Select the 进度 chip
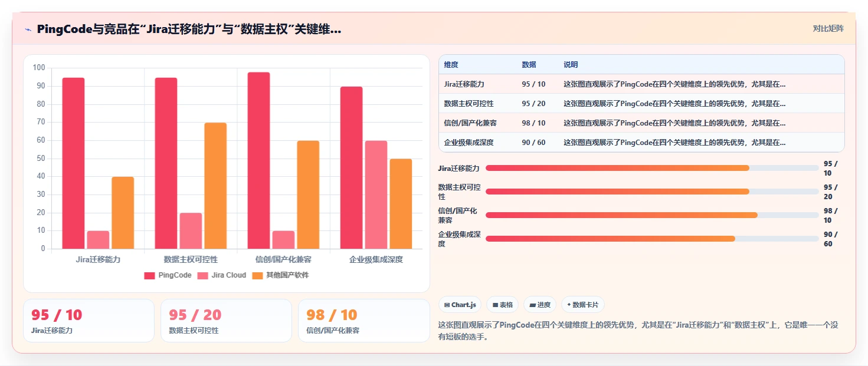Screen dimensions: 868x366 [540, 305]
